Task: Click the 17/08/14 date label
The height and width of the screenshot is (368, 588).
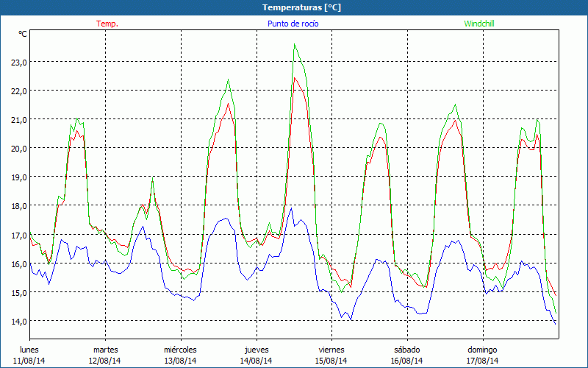Action: (x=482, y=361)
